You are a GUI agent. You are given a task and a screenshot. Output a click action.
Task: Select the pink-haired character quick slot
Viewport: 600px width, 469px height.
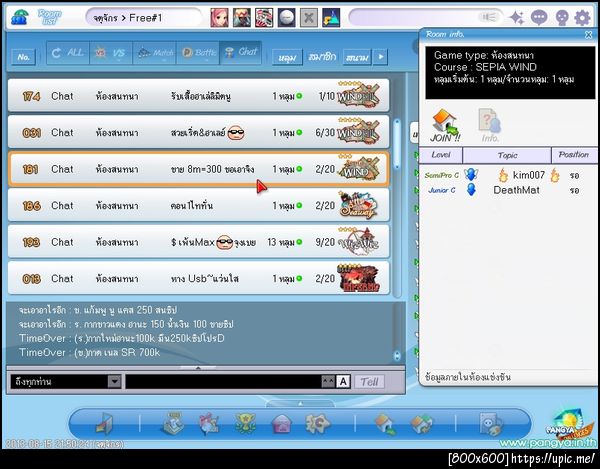click(x=220, y=18)
